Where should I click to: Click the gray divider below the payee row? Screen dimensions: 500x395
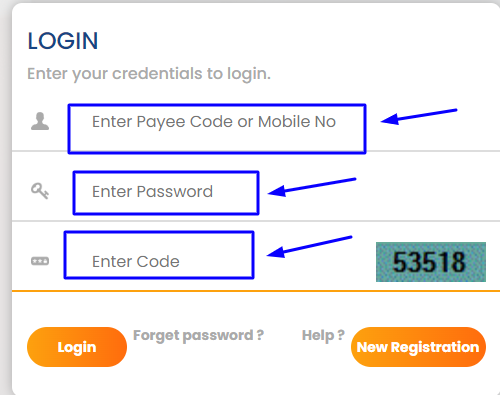click(x=256, y=151)
